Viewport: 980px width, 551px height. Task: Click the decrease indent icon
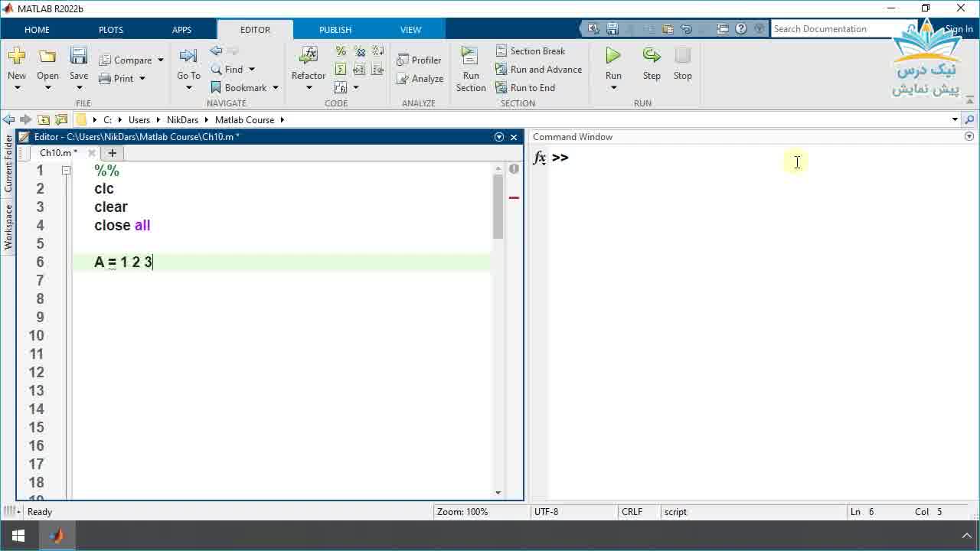[377, 70]
